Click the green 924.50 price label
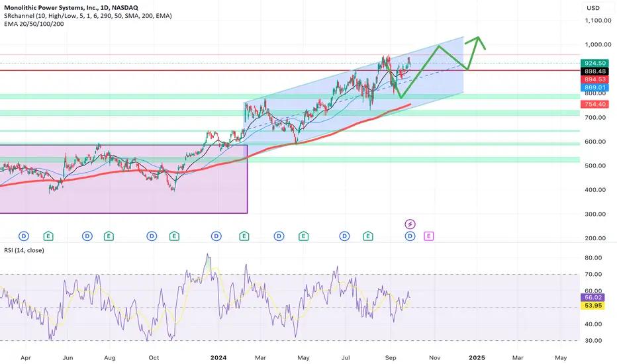The width and height of the screenshot is (617, 364). [594, 63]
